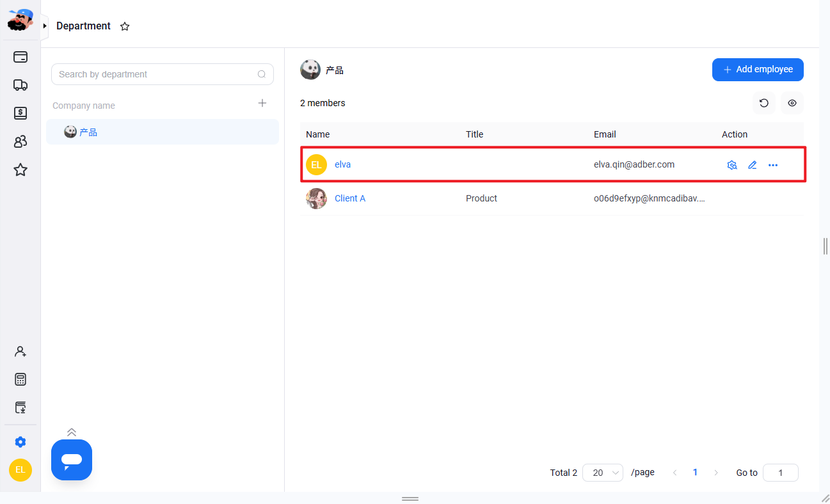Click elva's yellow EL avatar in table
Screen dimensions: 830x504
pyautogui.click(x=316, y=164)
